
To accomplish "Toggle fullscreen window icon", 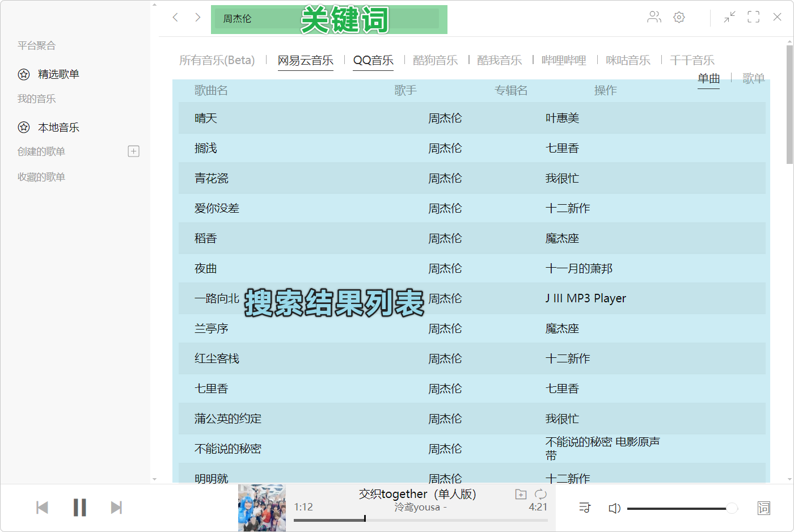I will tap(753, 17).
